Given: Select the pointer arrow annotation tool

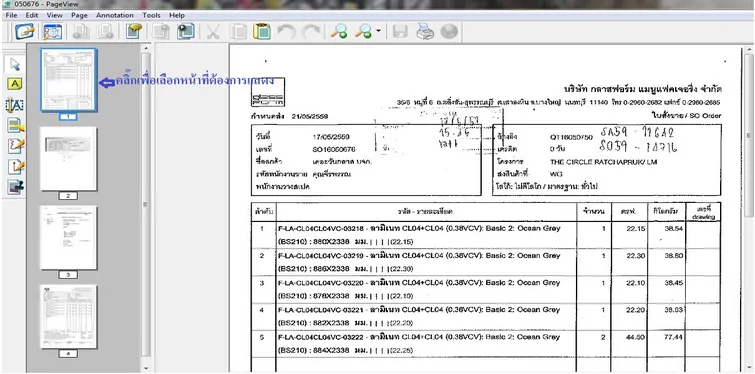Looking at the screenshot, I should tap(15, 64).
